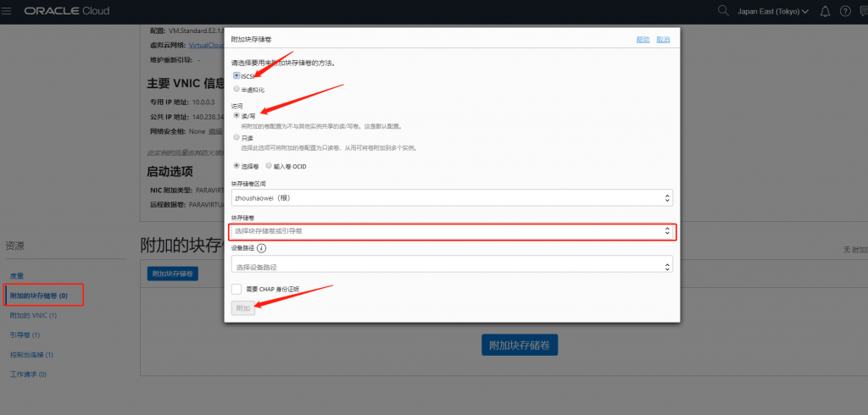This screenshot has height=415, width=868.
Task: Open the notifications bell icon
Action: click(x=825, y=11)
